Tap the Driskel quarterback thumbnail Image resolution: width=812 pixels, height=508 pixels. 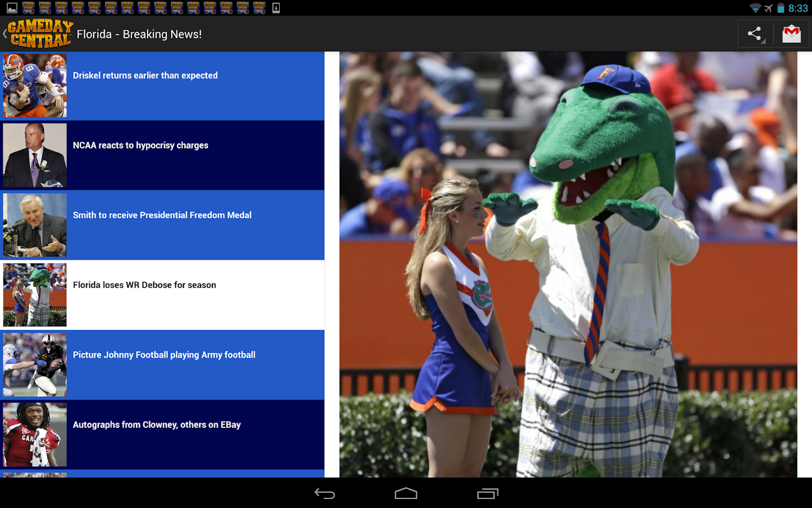pyautogui.click(x=35, y=86)
